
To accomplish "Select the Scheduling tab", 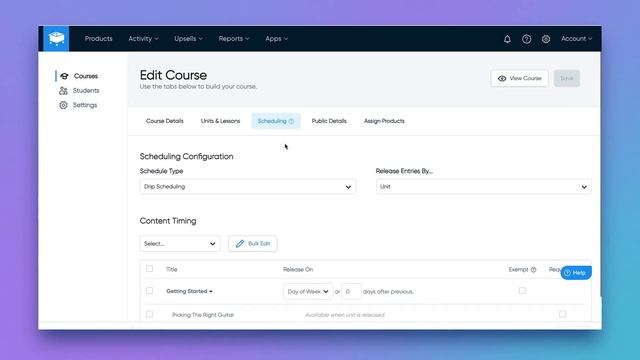I will 276,121.
